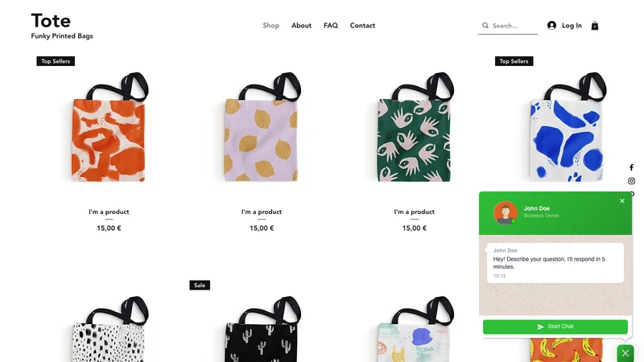644x362 pixels.
Task: Click the Tote site logo
Action: (x=51, y=21)
